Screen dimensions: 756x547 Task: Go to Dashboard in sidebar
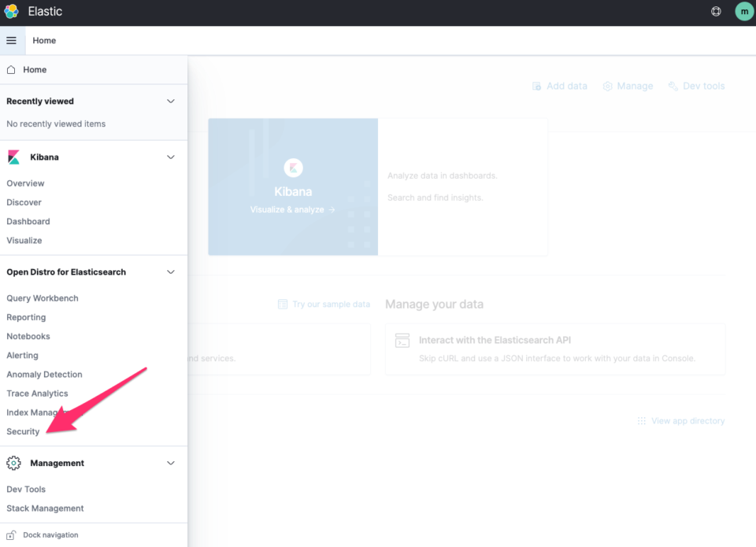click(28, 221)
